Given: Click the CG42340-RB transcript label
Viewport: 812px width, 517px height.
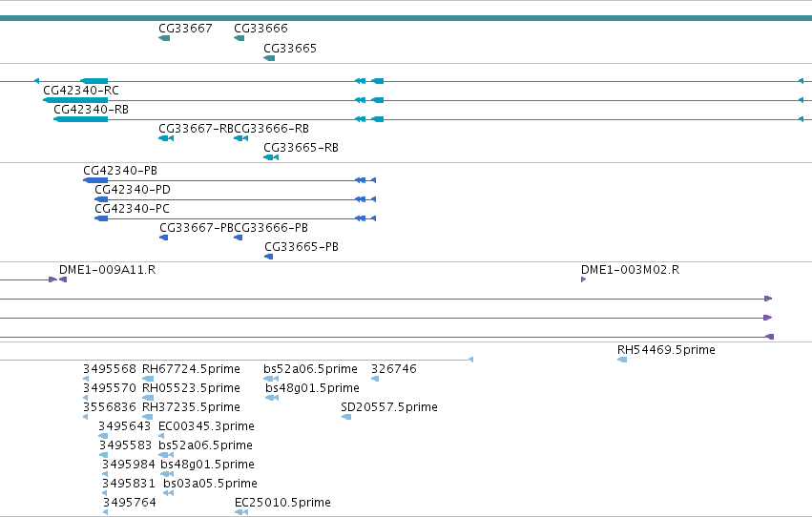Looking at the screenshot, I should pos(92,110).
